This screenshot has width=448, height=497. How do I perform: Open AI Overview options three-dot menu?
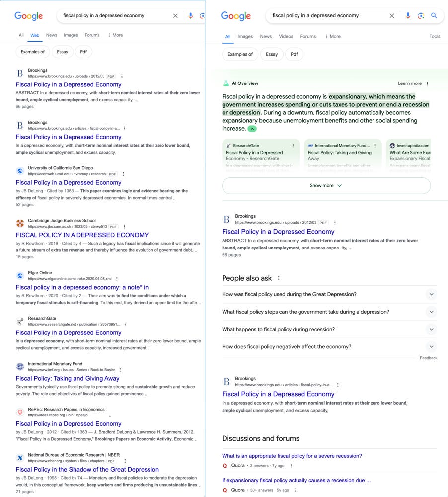pos(428,83)
